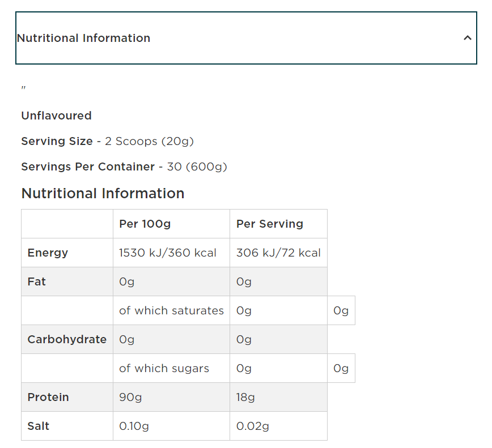The image size is (492, 448).
Task: Select the Per 100g column header
Action: pyautogui.click(x=145, y=224)
